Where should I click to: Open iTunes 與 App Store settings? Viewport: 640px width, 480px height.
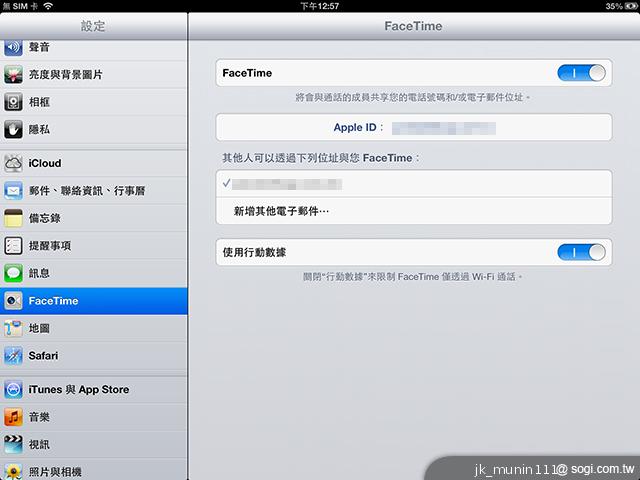pos(94,389)
